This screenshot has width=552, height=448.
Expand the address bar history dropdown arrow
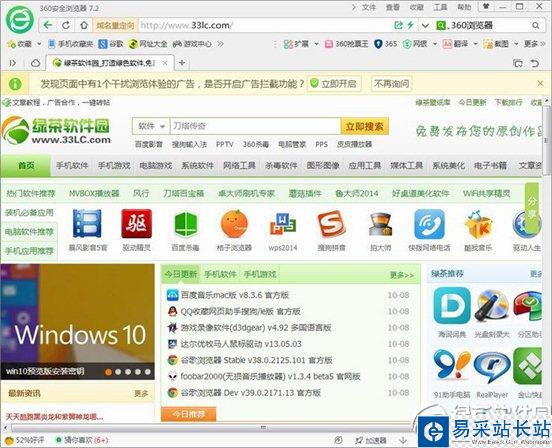425,25
